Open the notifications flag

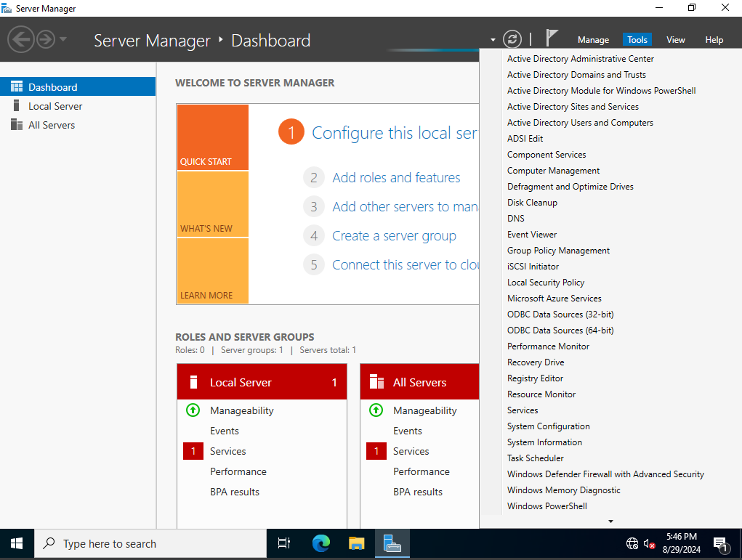pyautogui.click(x=552, y=38)
